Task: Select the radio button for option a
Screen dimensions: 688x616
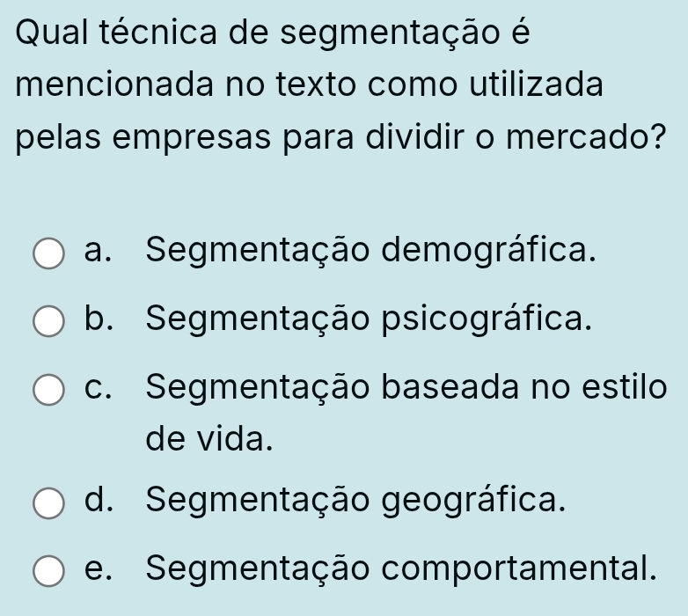Action: point(49,255)
